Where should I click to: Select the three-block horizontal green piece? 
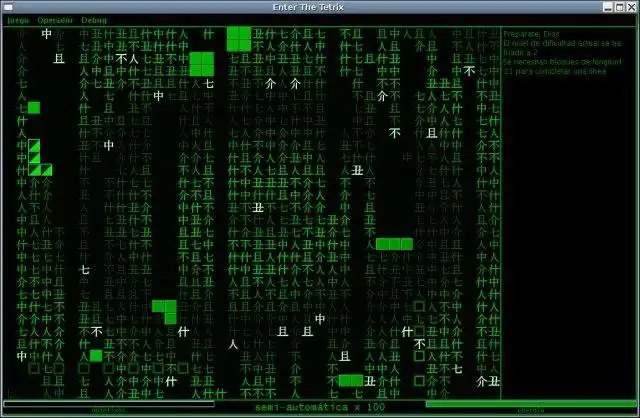[394, 244]
